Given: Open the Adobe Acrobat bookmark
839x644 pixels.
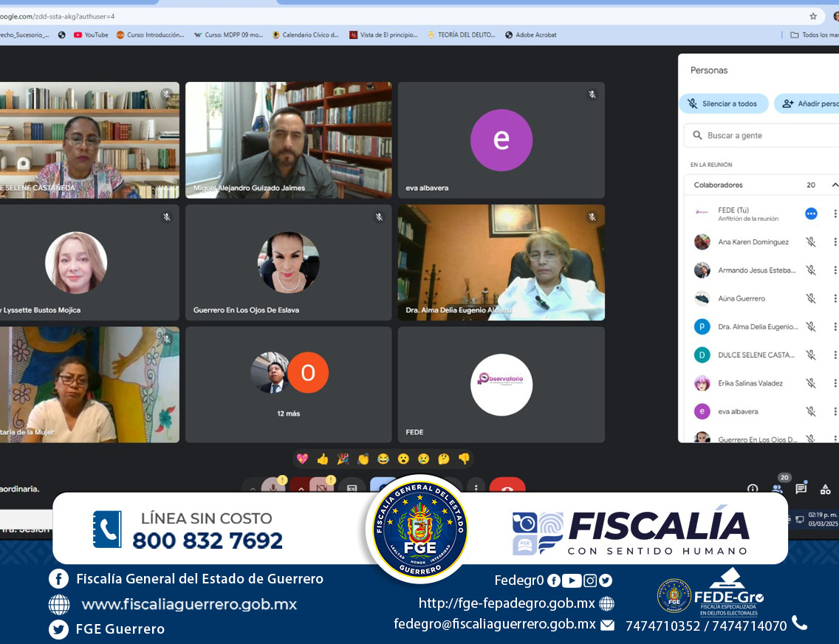Looking at the screenshot, I should [x=530, y=35].
